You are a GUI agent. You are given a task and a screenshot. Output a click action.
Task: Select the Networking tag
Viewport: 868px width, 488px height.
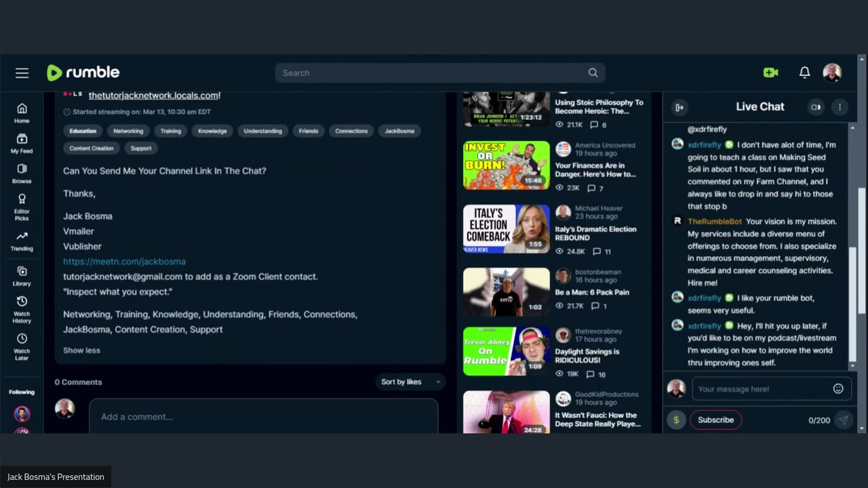coord(128,131)
